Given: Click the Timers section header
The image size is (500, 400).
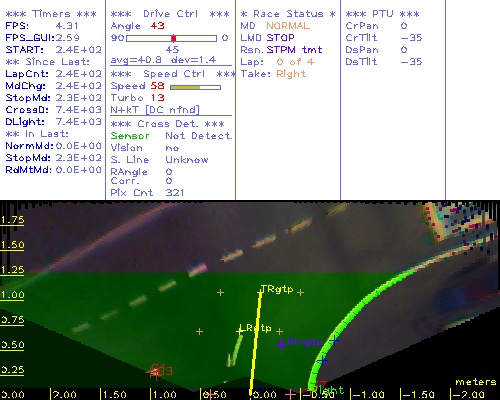Looking at the screenshot, I should click(51, 14).
